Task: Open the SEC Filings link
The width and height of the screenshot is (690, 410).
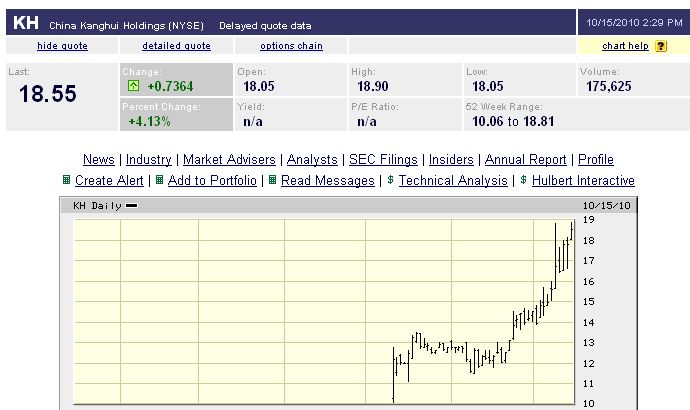Action: [383, 159]
